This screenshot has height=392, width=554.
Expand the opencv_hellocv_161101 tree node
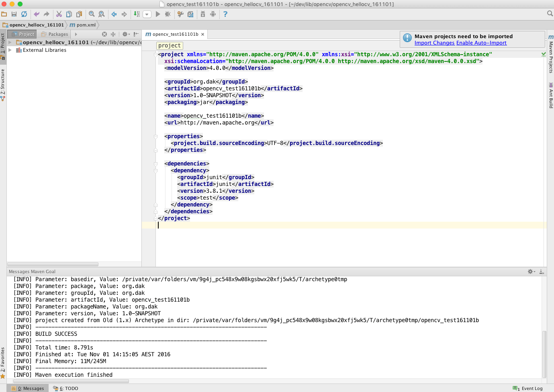[x=10, y=42]
